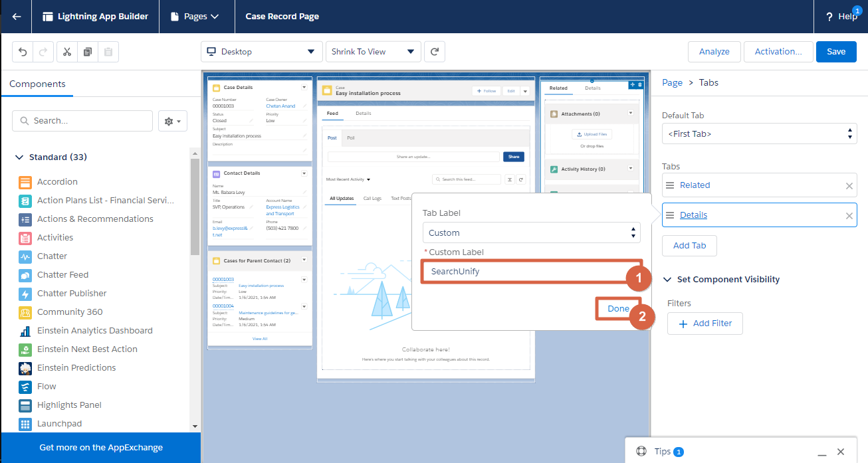The image size is (868, 463).
Task: Click the Copy icon in toolbar
Action: [88, 52]
